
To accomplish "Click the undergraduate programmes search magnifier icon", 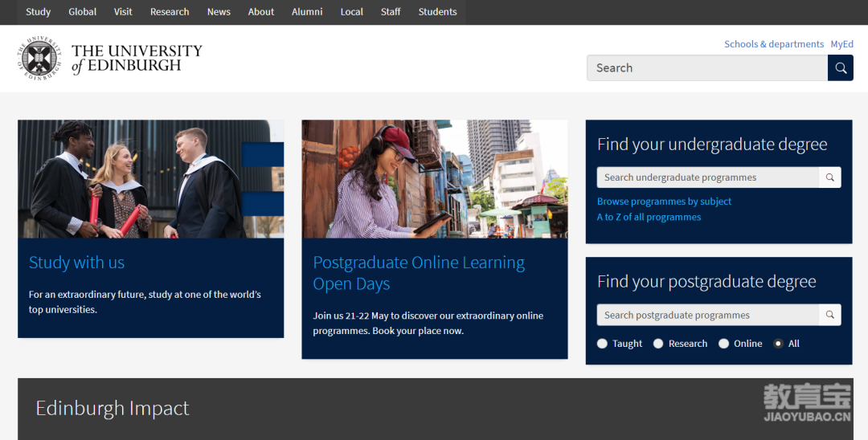I will 829,177.
